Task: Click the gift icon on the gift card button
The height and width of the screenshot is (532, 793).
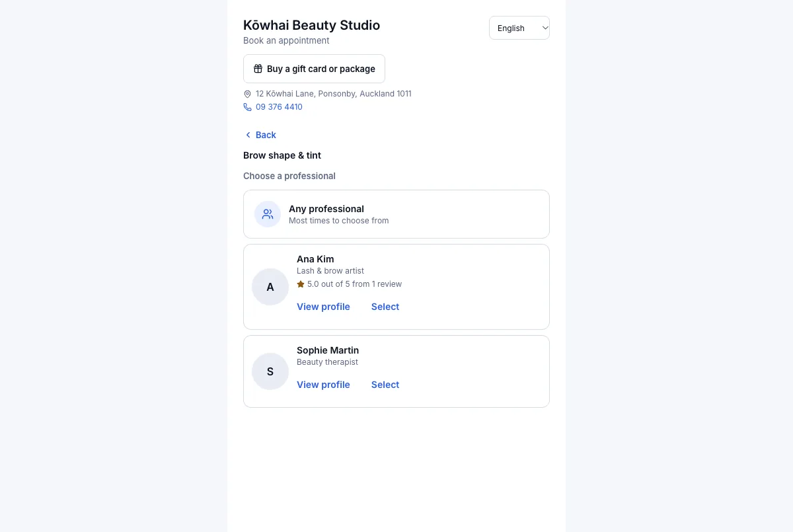Action: click(258, 69)
